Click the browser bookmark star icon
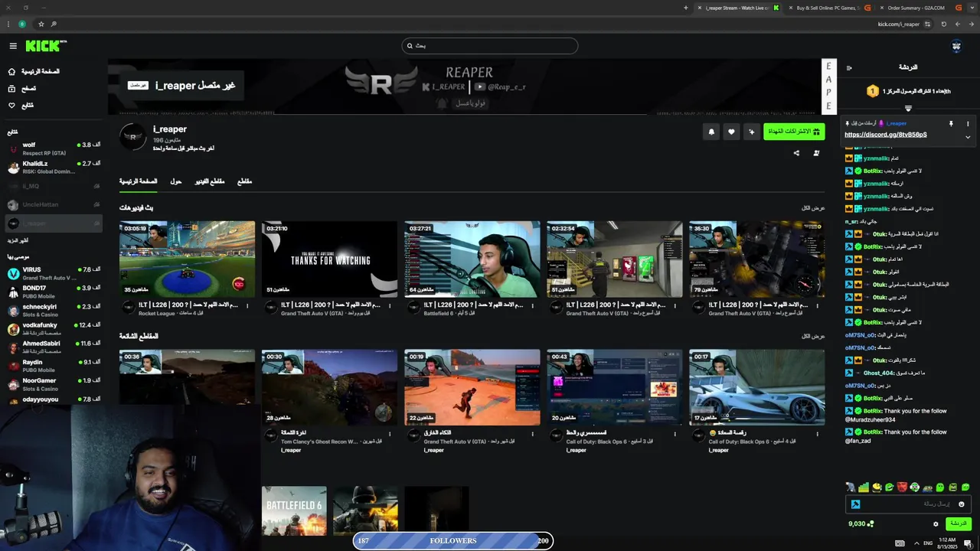The image size is (980, 551). pyautogui.click(x=41, y=24)
